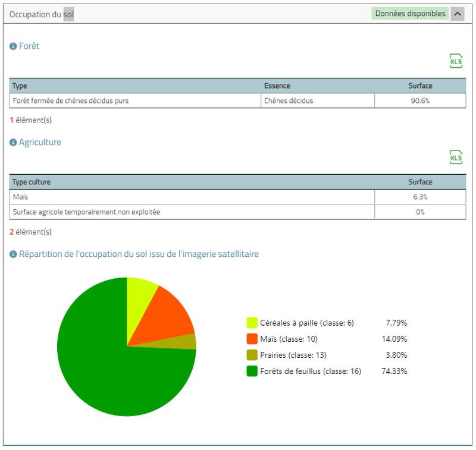Click the Forêts de feuillus legend swatch
This screenshot has width=476, height=450.
252,371
